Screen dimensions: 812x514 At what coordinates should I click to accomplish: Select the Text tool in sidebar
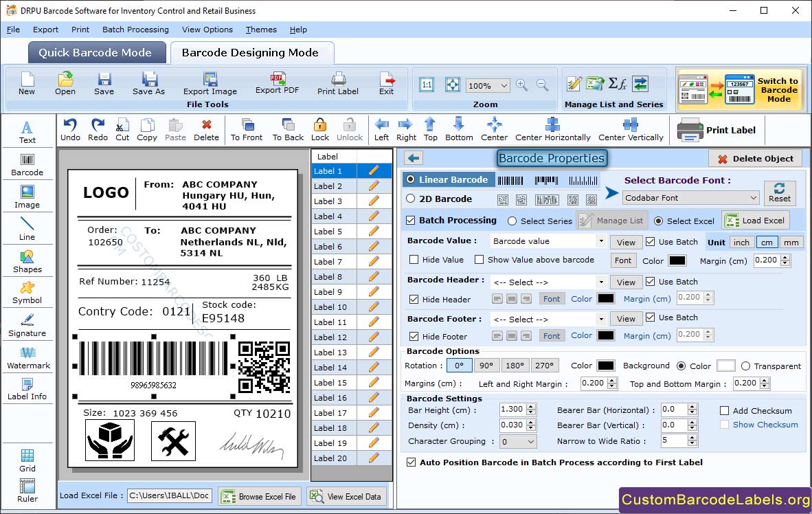click(x=27, y=133)
